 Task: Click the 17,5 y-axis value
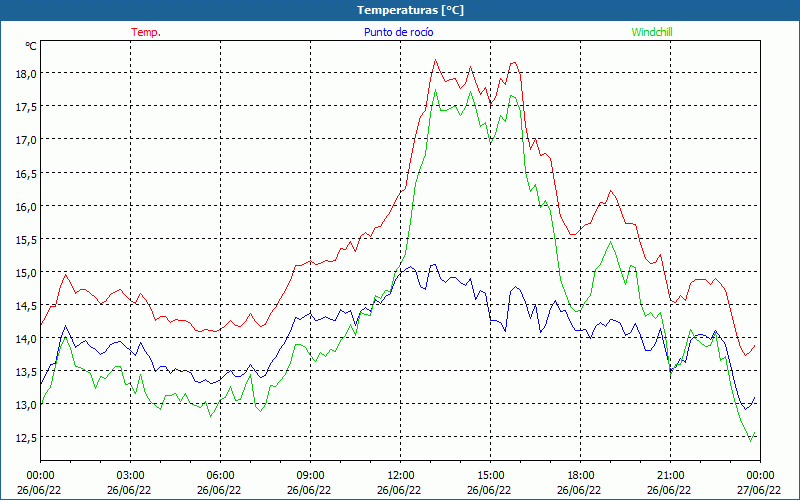click(x=27, y=107)
